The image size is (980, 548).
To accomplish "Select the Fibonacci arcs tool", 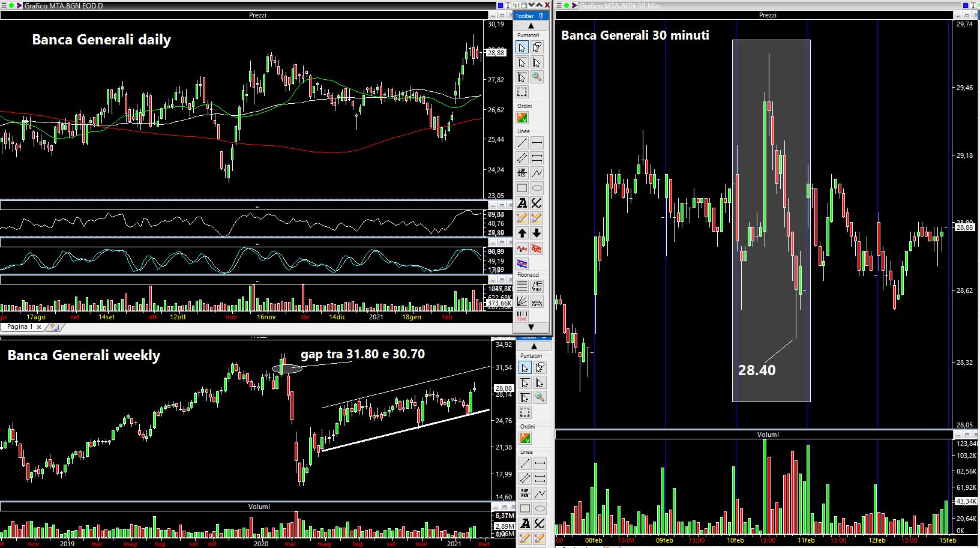I will (x=537, y=301).
